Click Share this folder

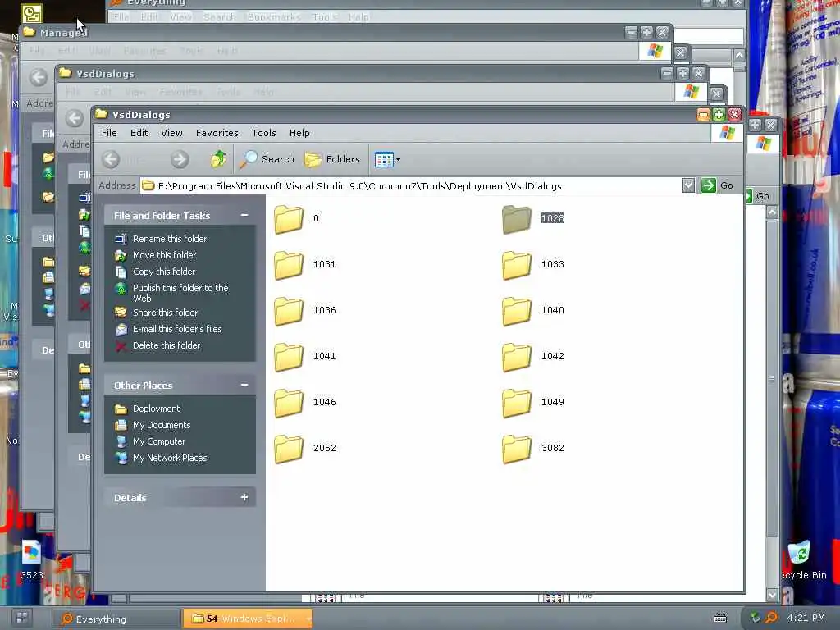click(165, 313)
